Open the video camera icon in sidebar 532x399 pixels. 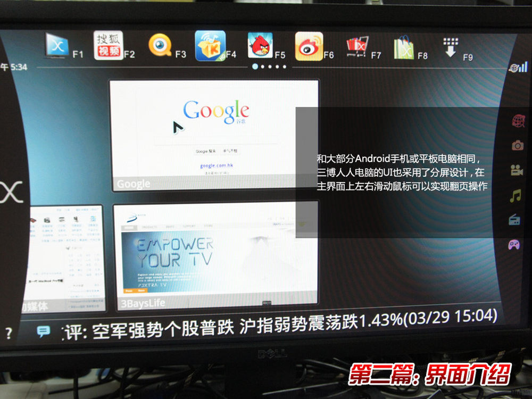point(517,170)
